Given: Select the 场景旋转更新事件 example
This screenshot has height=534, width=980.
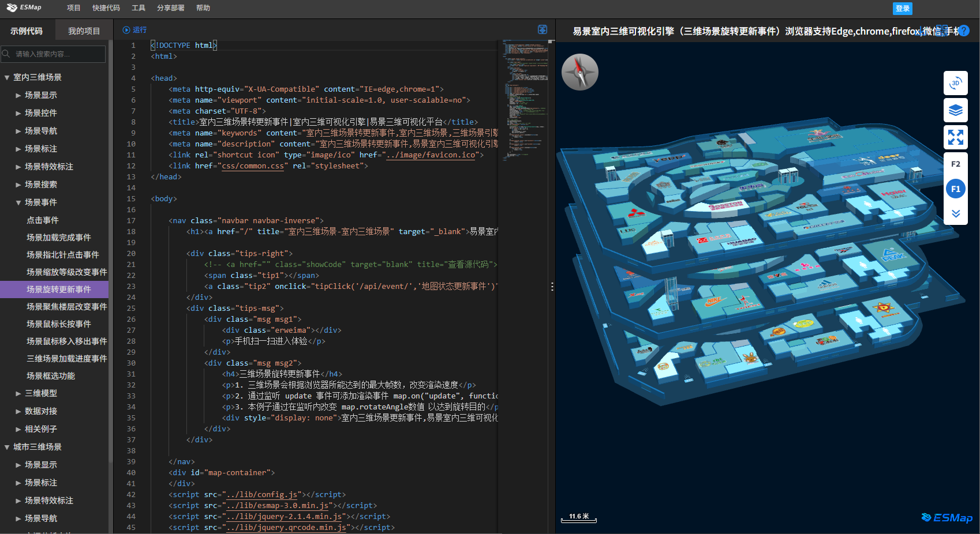Looking at the screenshot, I should (54, 289).
